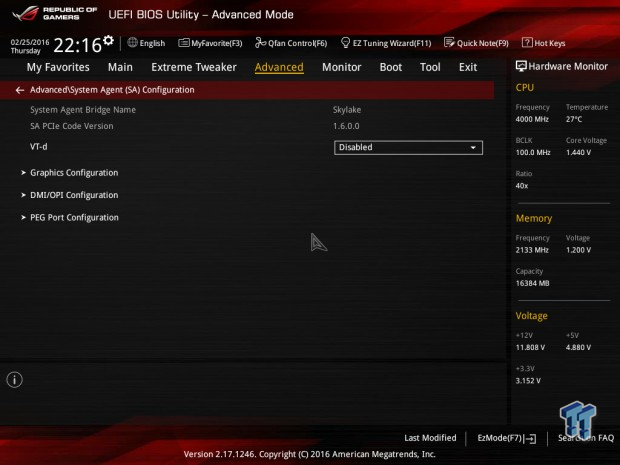Click the Qfan Control fan icon
Image resolution: width=620 pixels, height=465 pixels.
pos(260,42)
